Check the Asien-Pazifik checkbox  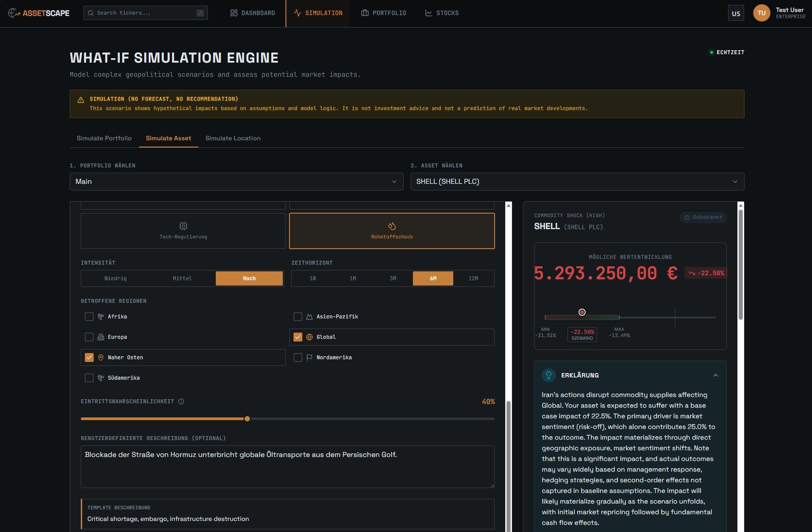298,317
